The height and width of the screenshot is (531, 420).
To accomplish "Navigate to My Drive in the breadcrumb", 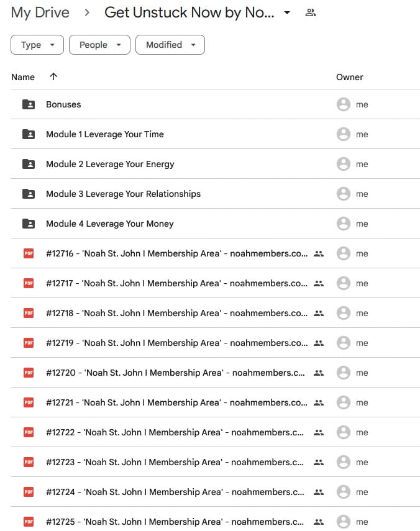I will [40, 13].
